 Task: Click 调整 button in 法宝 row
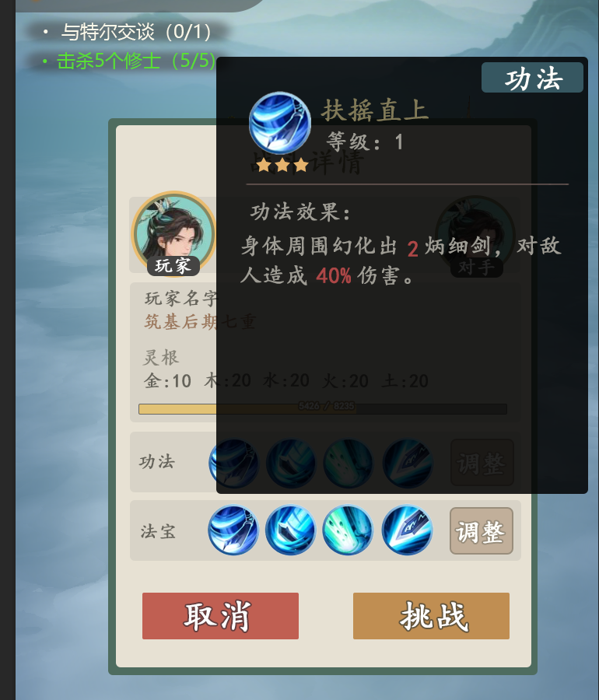pos(482,530)
